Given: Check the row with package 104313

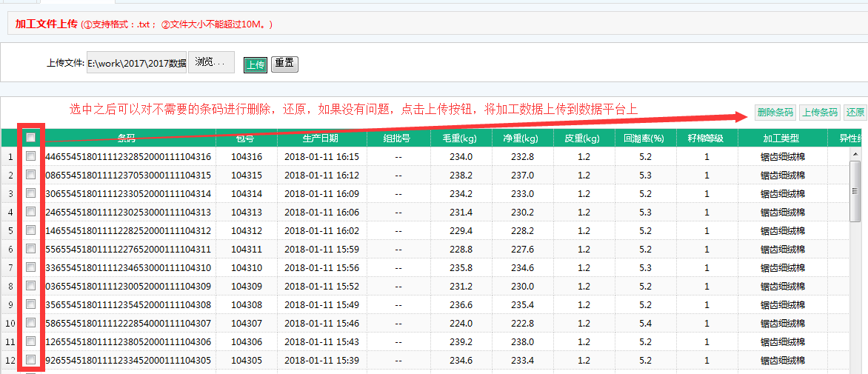Looking at the screenshot, I should click(x=31, y=211).
